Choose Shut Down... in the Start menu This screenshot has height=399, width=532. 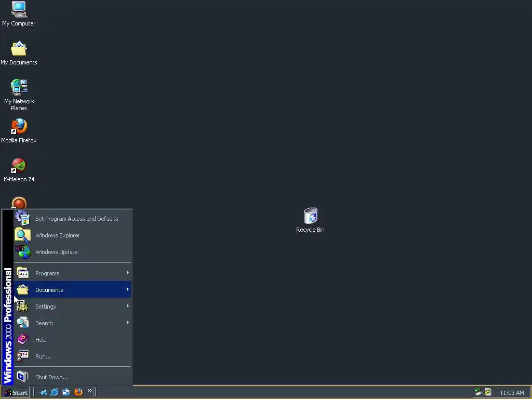[73, 377]
